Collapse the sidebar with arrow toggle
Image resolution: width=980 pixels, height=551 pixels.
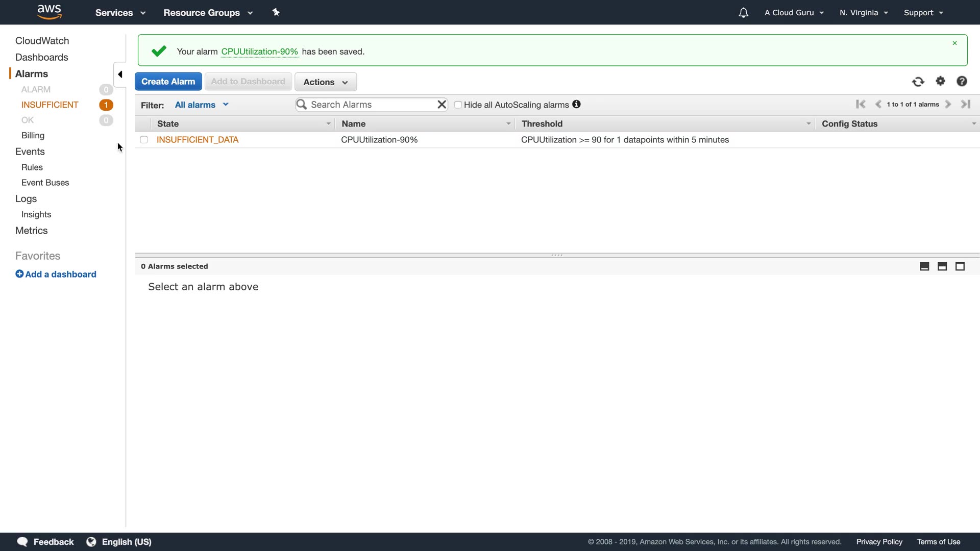120,74
